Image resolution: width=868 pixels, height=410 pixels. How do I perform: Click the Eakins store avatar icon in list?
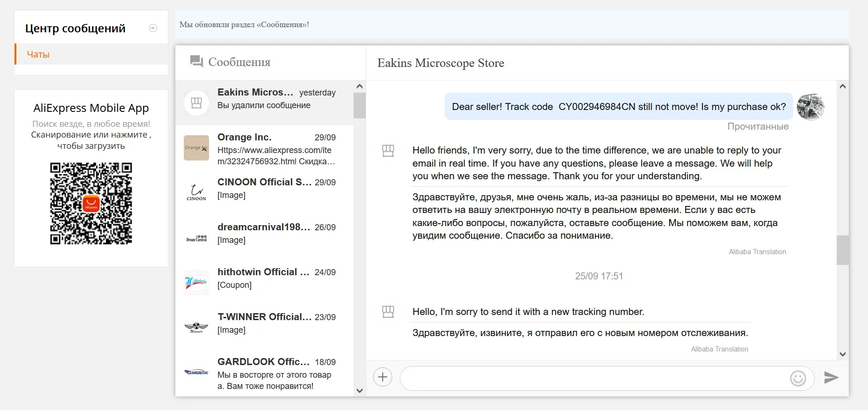coord(196,103)
